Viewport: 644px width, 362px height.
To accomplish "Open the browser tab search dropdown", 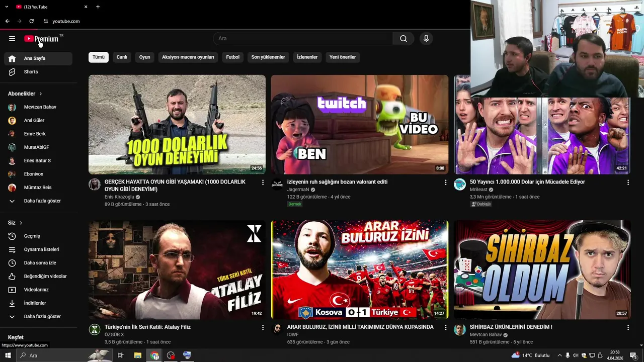I will click(x=7, y=7).
